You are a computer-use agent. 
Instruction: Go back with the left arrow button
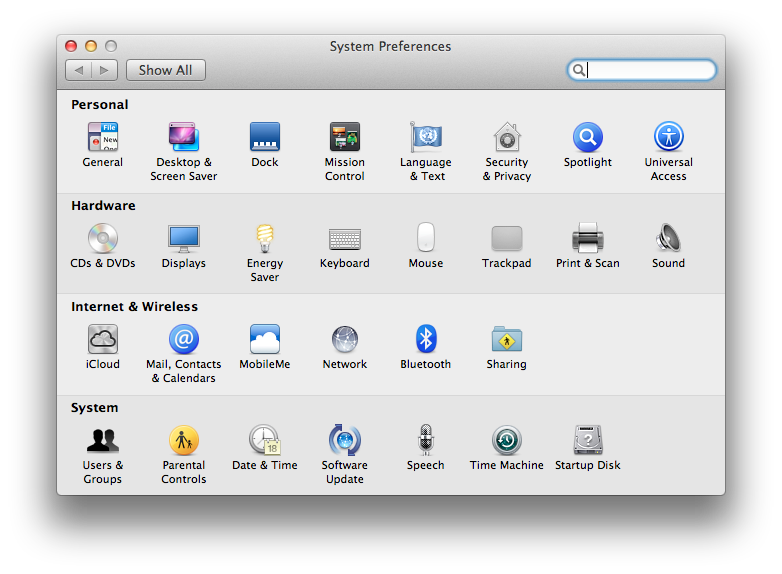[78, 70]
